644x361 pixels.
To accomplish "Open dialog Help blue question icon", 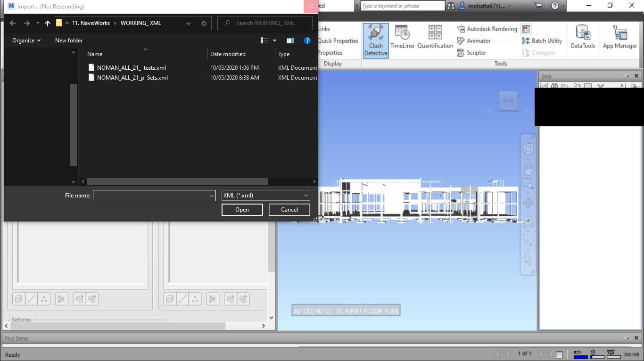I will pos(307,41).
